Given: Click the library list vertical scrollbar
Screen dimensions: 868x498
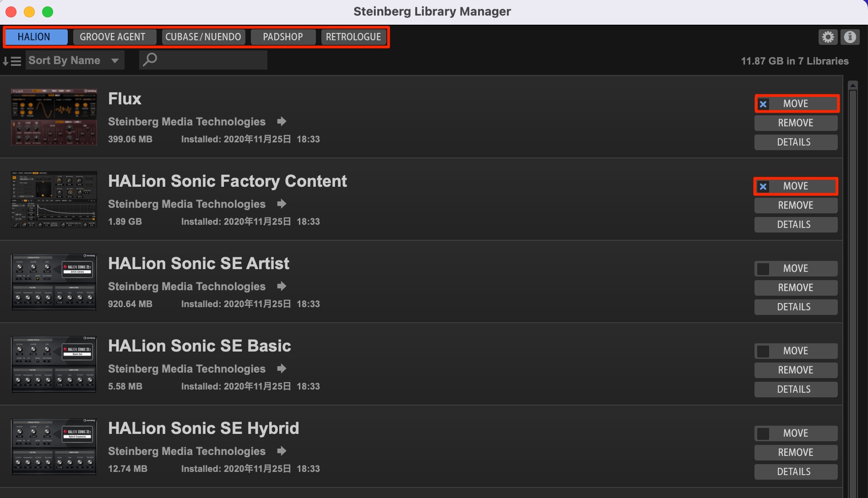Looking at the screenshot, I should [x=852, y=293].
